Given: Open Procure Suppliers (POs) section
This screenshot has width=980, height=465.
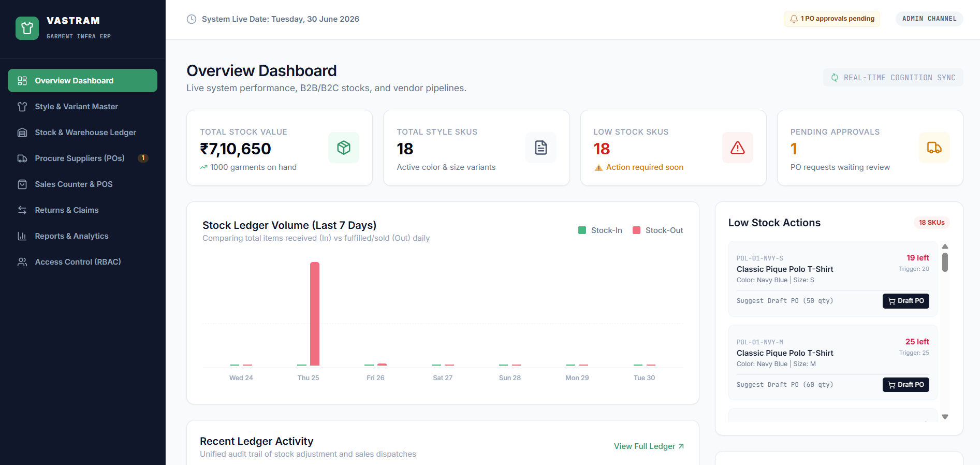Looking at the screenshot, I should [x=82, y=158].
